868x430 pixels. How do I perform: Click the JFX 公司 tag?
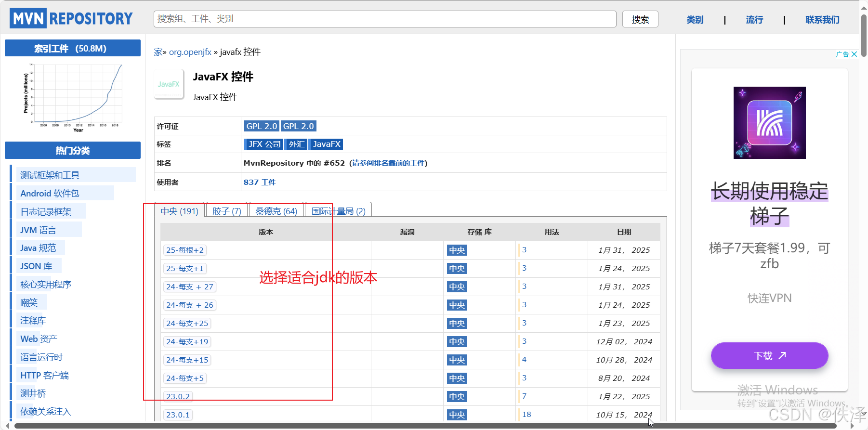coord(264,144)
